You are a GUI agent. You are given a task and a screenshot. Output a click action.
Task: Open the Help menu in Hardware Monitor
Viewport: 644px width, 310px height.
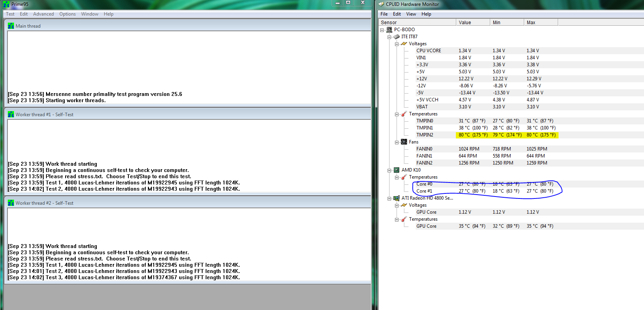click(x=426, y=14)
